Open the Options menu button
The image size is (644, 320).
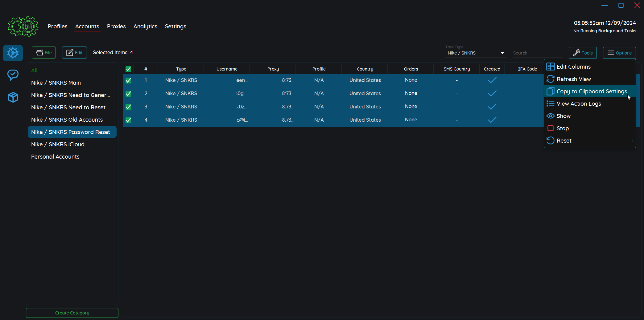tap(619, 53)
